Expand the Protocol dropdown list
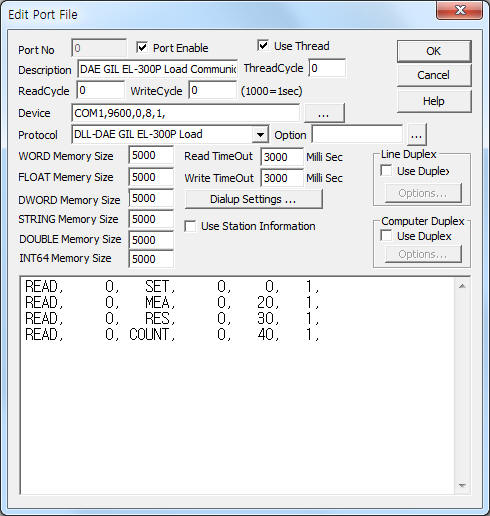This screenshot has width=490, height=516. tap(260, 135)
